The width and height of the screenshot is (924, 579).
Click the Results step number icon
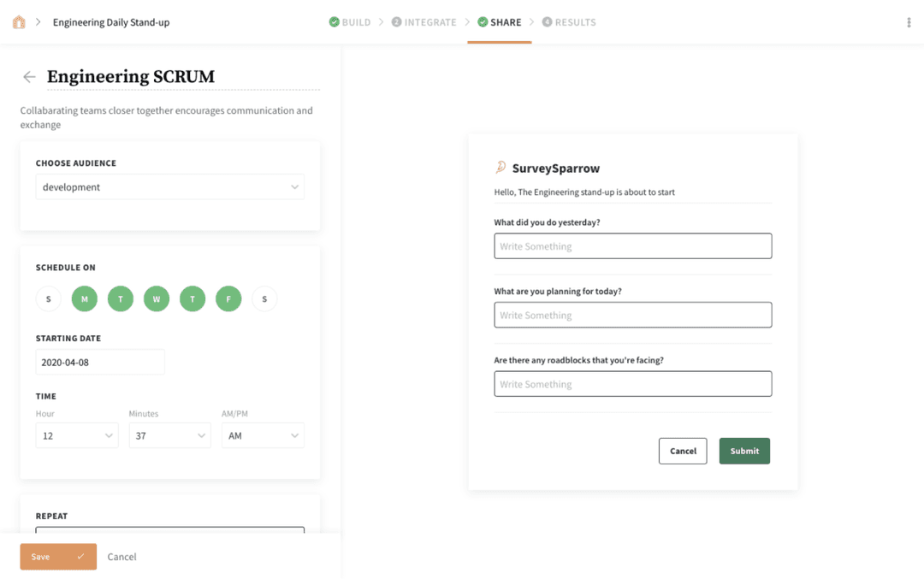coord(547,21)
